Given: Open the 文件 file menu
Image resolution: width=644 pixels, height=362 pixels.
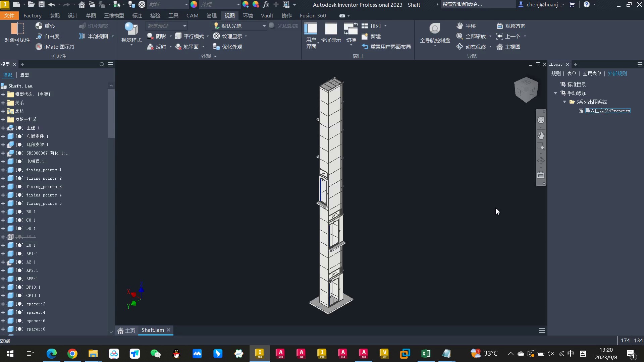Looking at the screenshot, I should click(x=9, y=15).
